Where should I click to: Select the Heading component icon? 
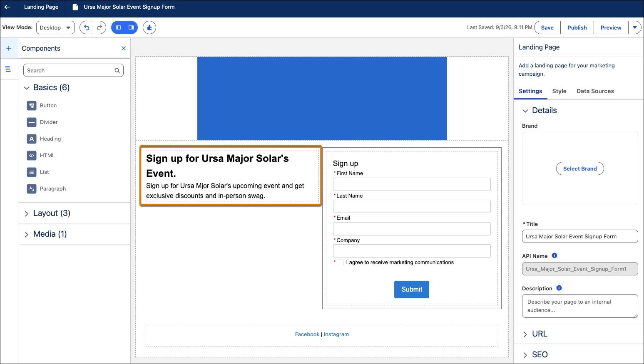[x=32, y=139]
